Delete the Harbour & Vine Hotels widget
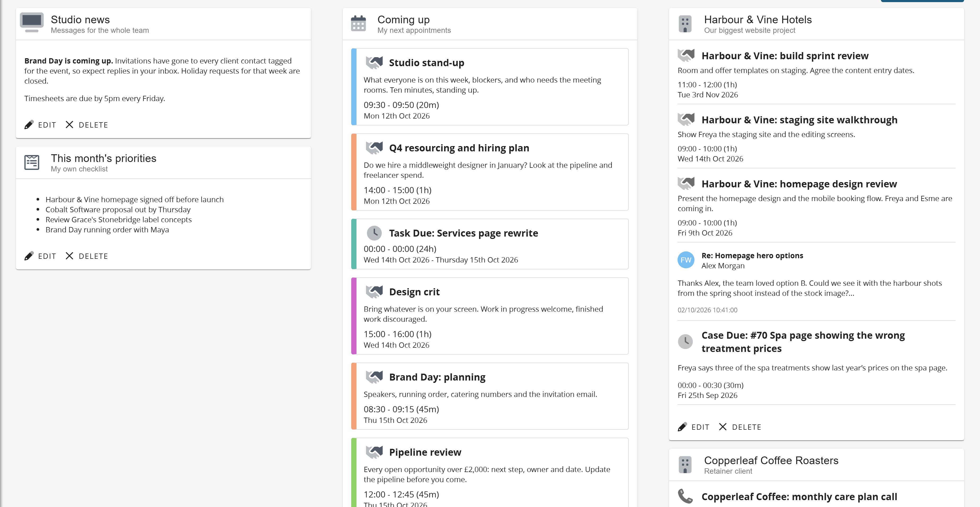The height and width of the screenshot is (507, 980). point(740,427)
